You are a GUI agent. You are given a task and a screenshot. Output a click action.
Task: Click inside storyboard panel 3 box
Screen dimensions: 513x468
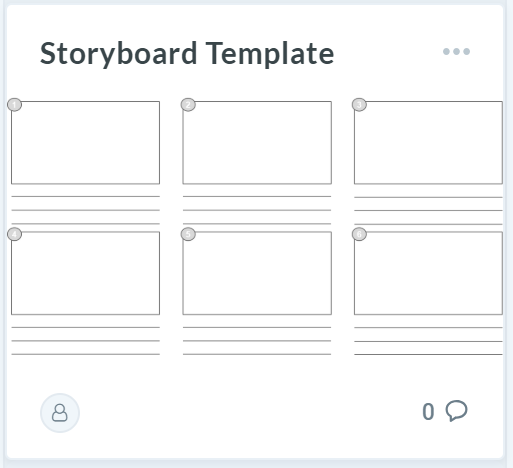tap(428, 143)
